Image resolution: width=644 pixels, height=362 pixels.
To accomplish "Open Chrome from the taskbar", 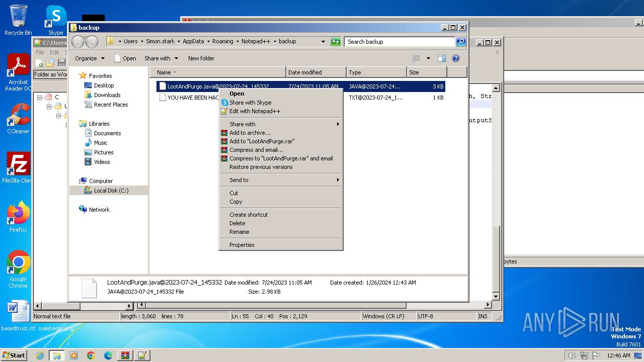I will [x=91, y=355].
